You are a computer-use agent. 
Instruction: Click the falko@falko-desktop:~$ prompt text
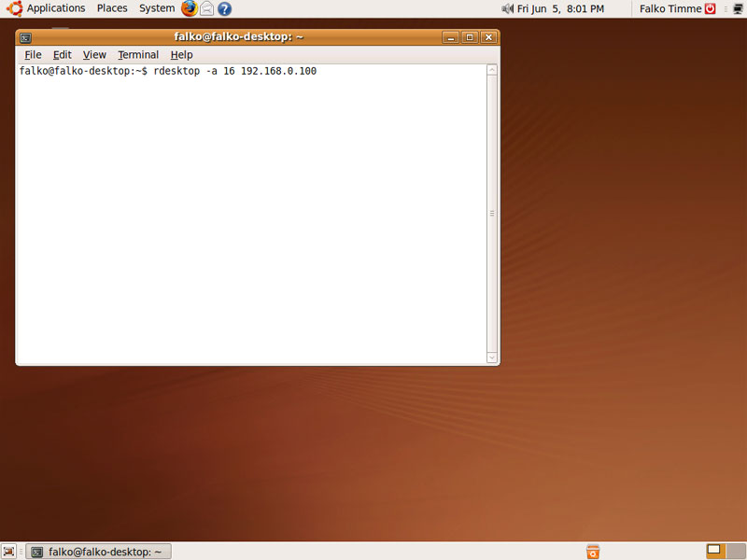(83, 71)
